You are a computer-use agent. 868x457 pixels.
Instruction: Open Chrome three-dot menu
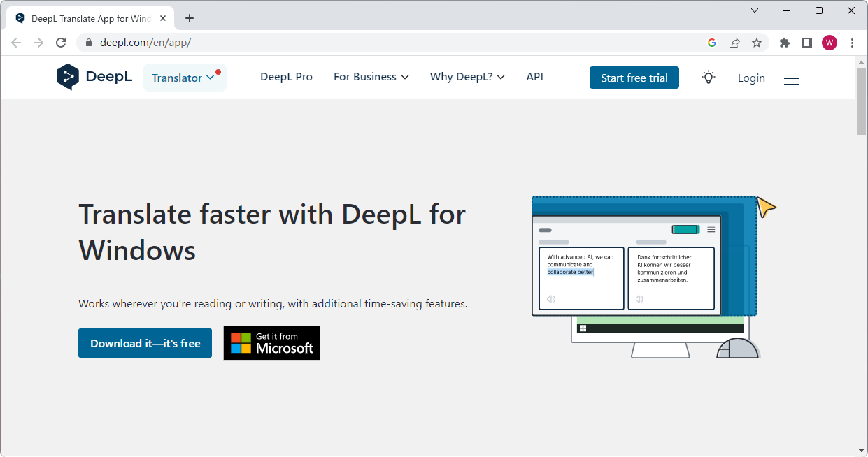click(852, 43)
